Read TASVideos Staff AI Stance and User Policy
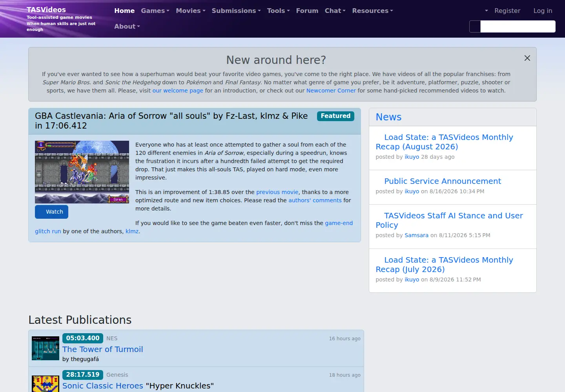The width and height of the screenshot is (565, 392). tap(449, 220)
